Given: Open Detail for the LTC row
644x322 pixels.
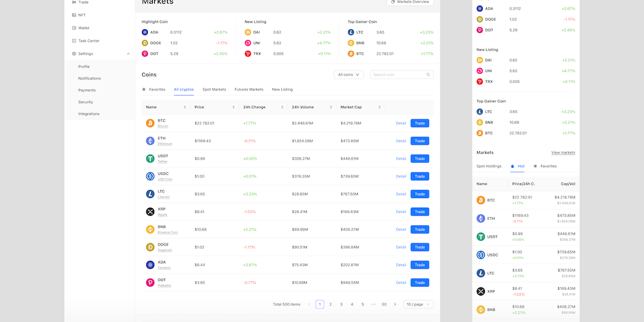Looking at the screenshot, I should click(401, 194).
